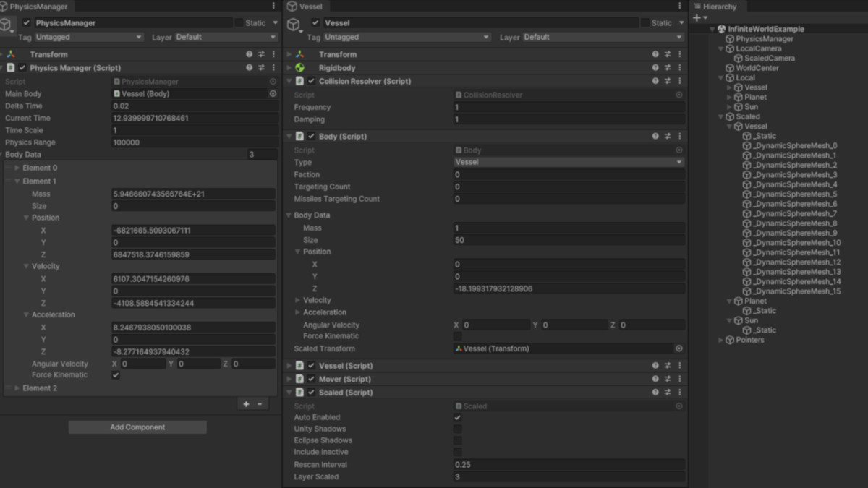Select LocalCamera in Hierarchy
The height and width of the screenshot is (488, 868).
tap(758, 48)
